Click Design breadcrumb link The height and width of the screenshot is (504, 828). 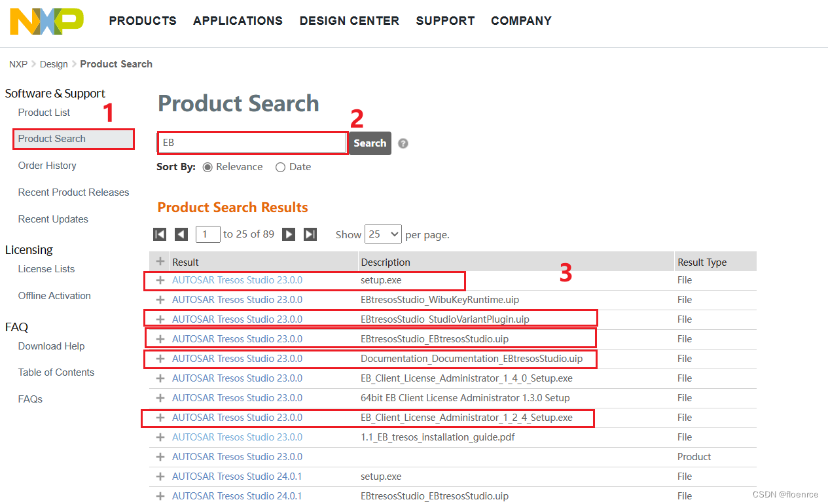click(x=54, y=64)
